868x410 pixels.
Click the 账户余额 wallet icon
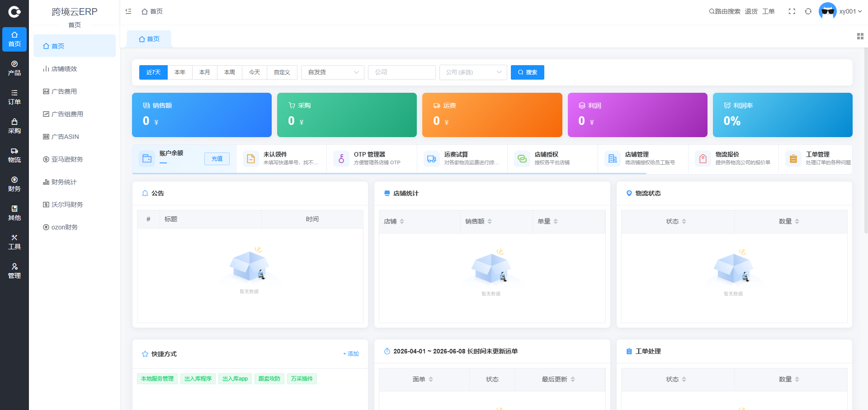[x=147, y=159]
